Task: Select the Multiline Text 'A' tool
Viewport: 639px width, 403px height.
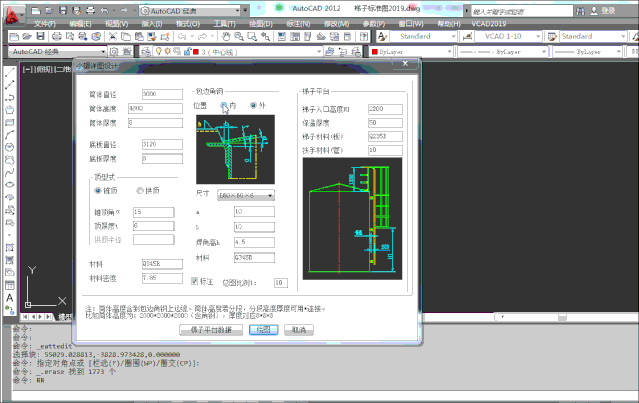Action: click(9, 295)
